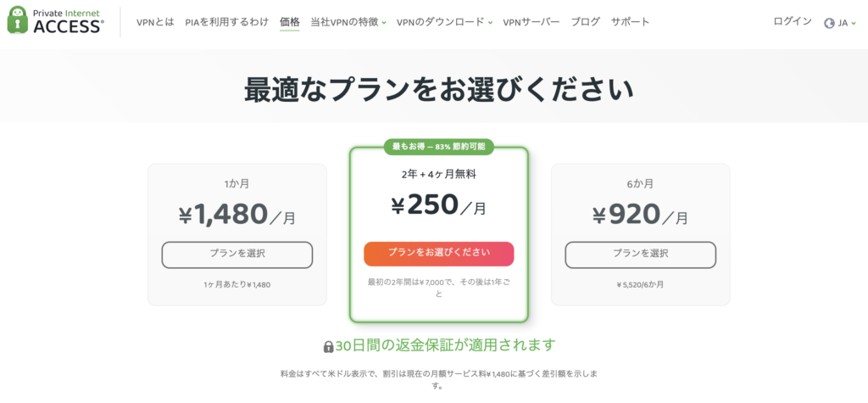Click the ログイン link

(x=793, y=21)
